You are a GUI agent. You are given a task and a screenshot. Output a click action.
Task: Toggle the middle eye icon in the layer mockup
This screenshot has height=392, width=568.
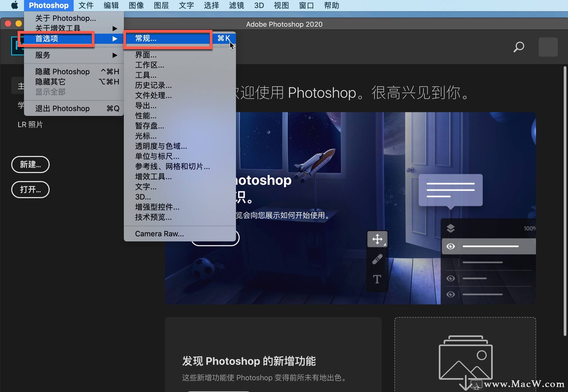pyautogui.click(x=451, y=278)
